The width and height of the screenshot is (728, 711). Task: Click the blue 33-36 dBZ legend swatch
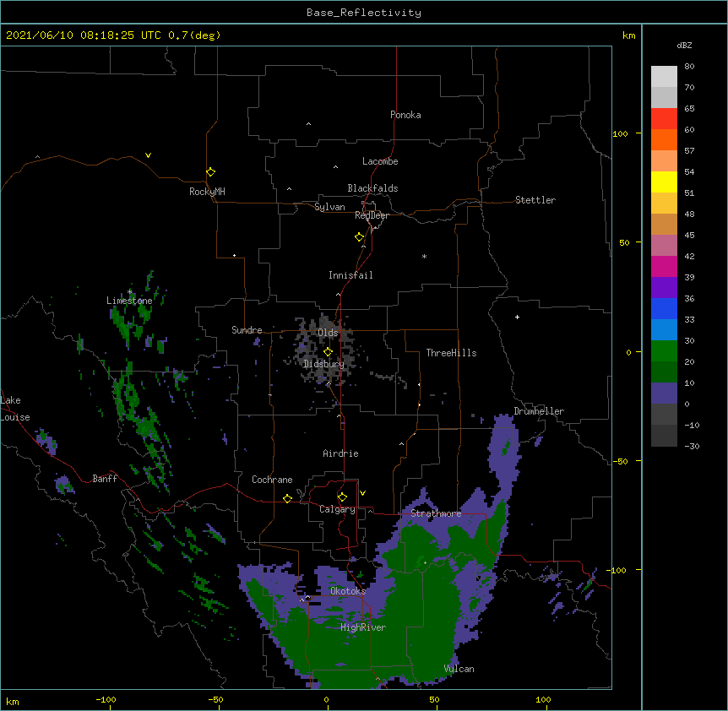point(664,308)
